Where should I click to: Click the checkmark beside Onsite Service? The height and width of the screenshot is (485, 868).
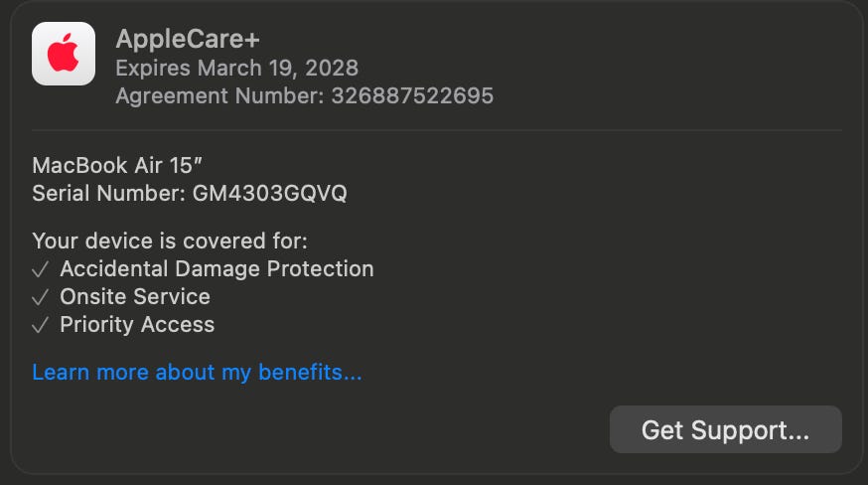pyautogui.click(x=41, y=297)
